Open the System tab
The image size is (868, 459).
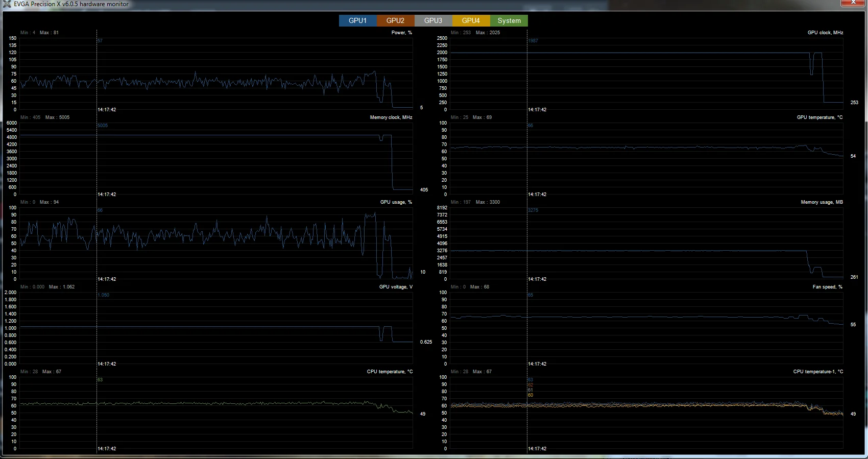point(509,20)
